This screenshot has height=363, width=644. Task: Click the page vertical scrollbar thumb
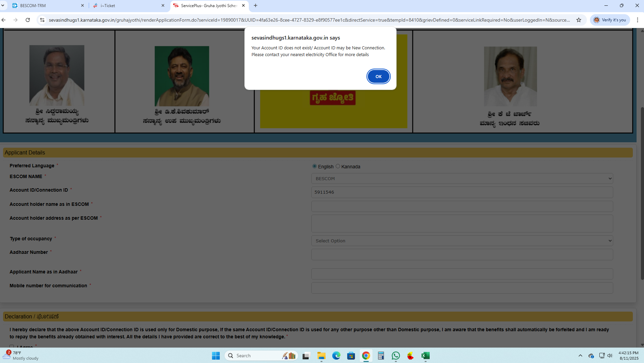pyautogui.click(x=642, y=193)
